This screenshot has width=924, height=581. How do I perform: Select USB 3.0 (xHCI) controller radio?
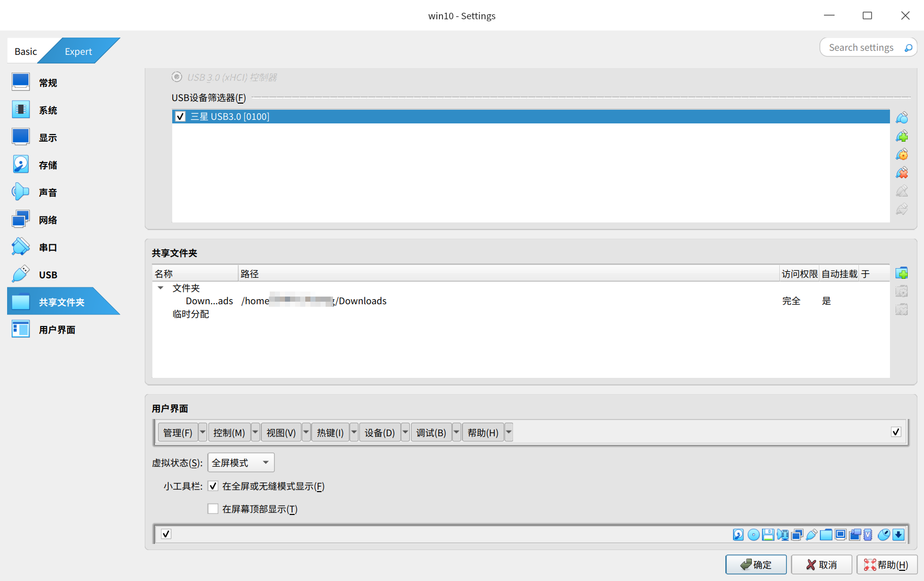click(x=177, y=77)
